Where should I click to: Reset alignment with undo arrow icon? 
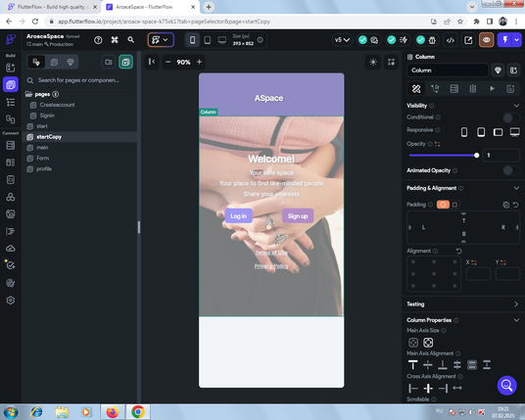click(458, 251)
